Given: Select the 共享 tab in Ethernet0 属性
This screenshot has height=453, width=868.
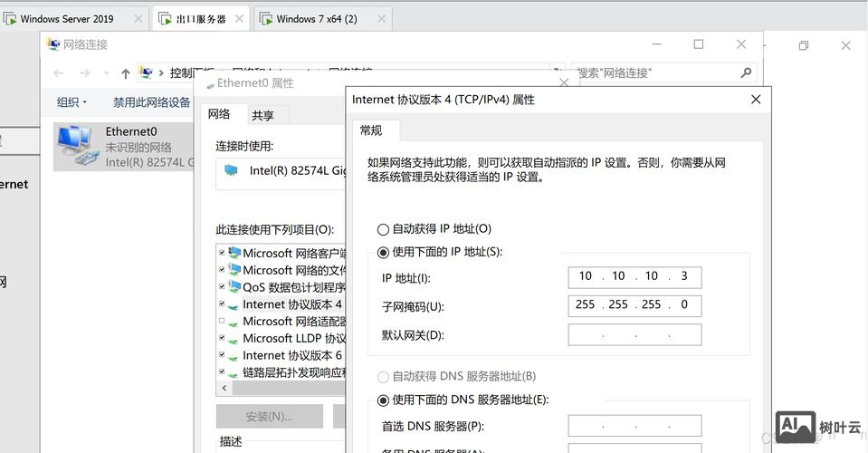Looking at the screenshot, I should tap(262, 115).
